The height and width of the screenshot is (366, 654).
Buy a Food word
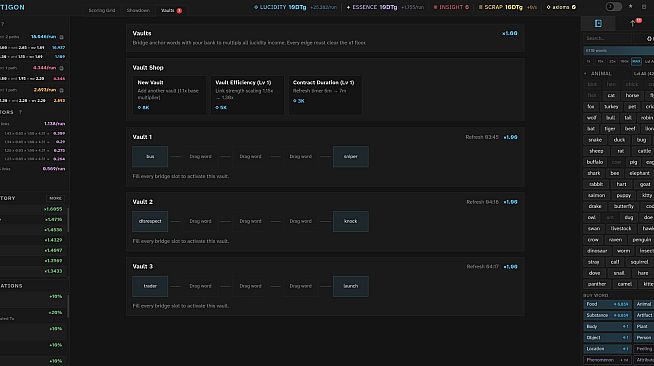[607, 304]
